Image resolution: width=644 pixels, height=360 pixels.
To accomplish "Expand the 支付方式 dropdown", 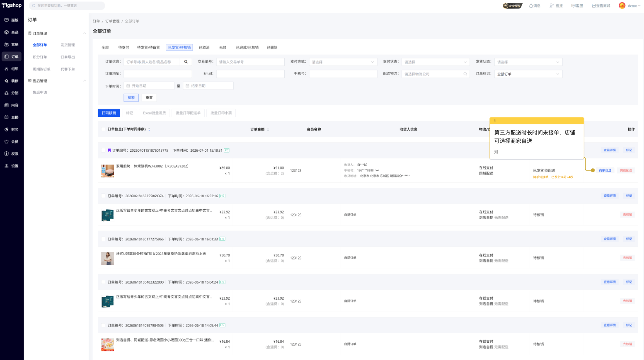I will (343, 62).
